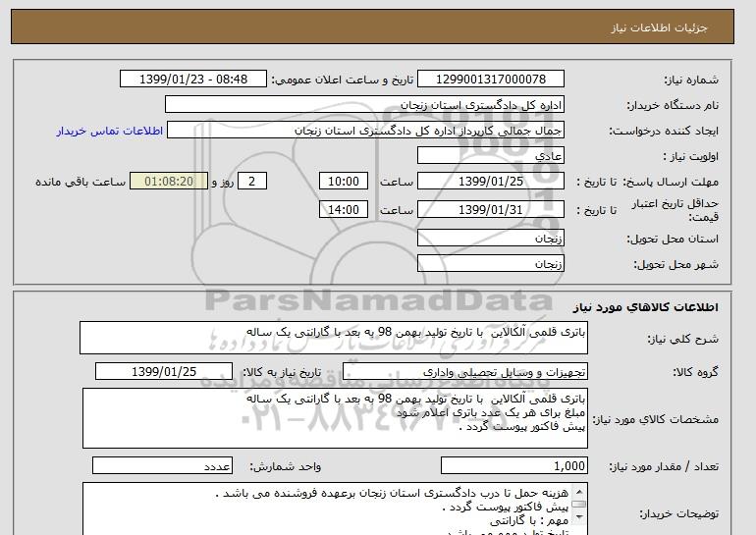
Task: Click the response deadline date 1399/01/25 next to مهلت ارسال پاسخ
Action: pos(490,182)
